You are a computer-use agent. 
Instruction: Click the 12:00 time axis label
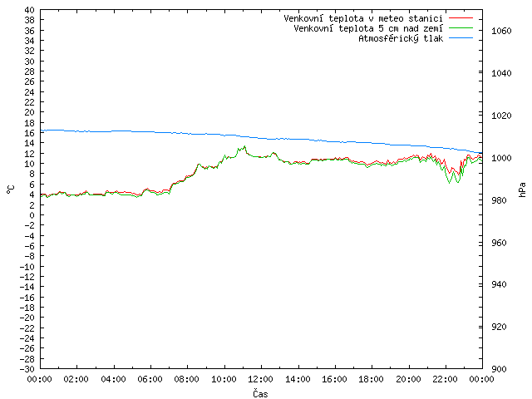point(261,379)
